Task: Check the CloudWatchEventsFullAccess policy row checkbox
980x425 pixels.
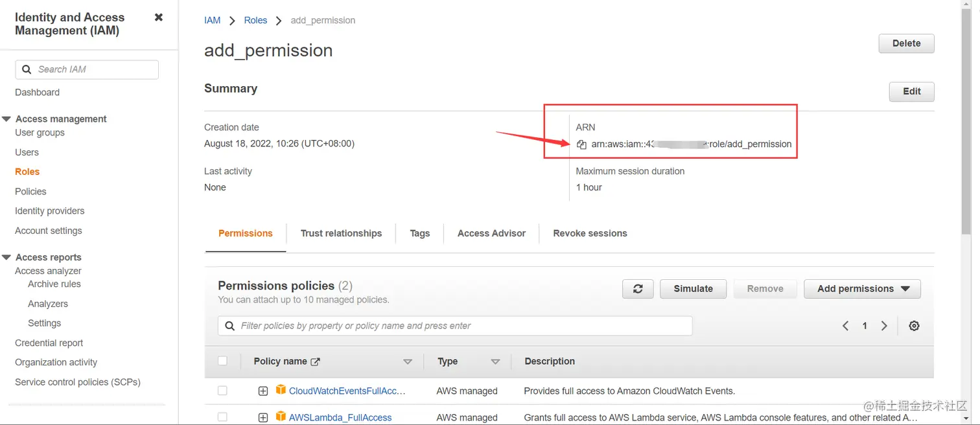Action: [222, 391]
